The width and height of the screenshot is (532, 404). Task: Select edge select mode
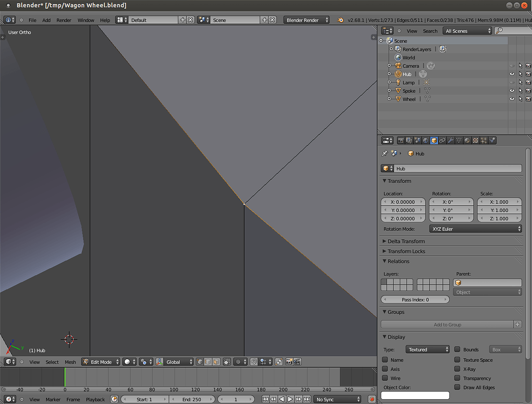coord(208,362)
